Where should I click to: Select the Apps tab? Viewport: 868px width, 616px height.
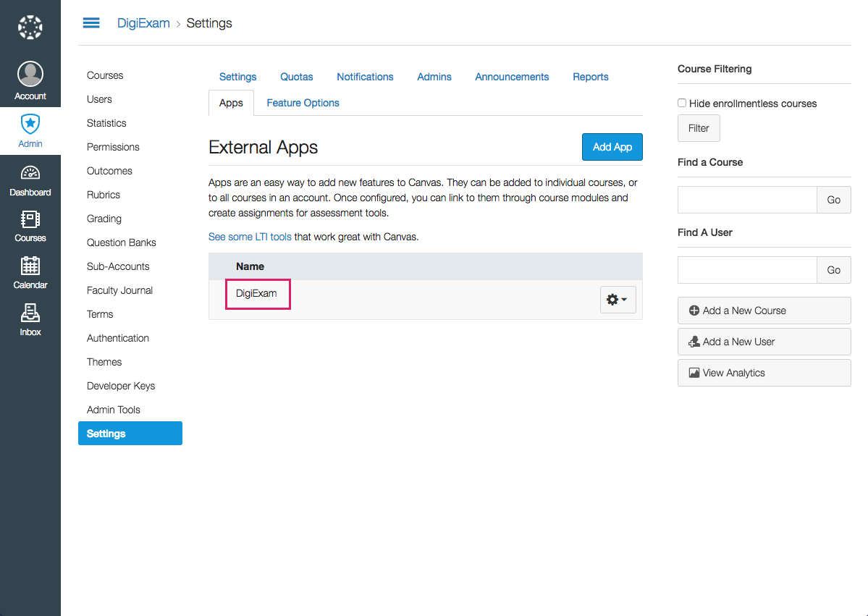pyautogui.click(x=231, y=103)
